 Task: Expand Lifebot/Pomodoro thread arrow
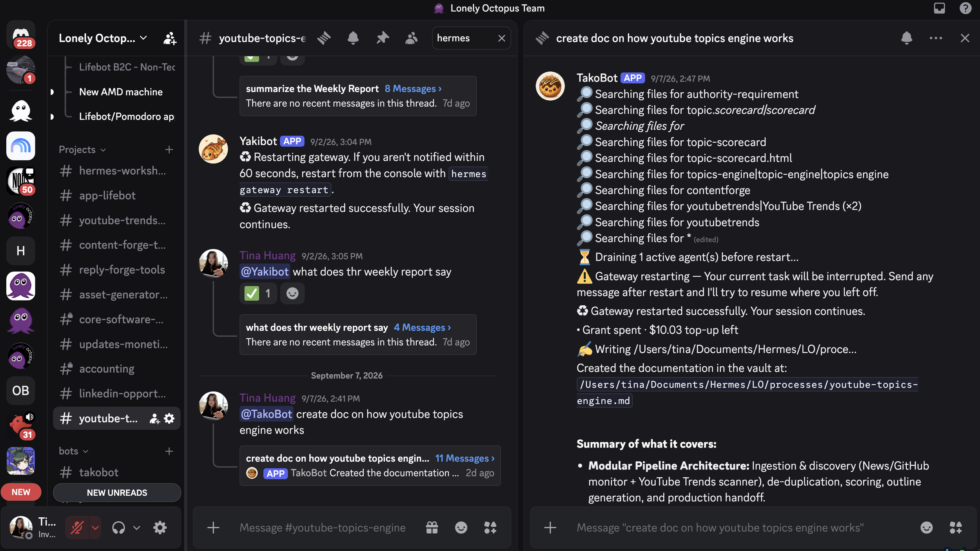coord(52,116)
